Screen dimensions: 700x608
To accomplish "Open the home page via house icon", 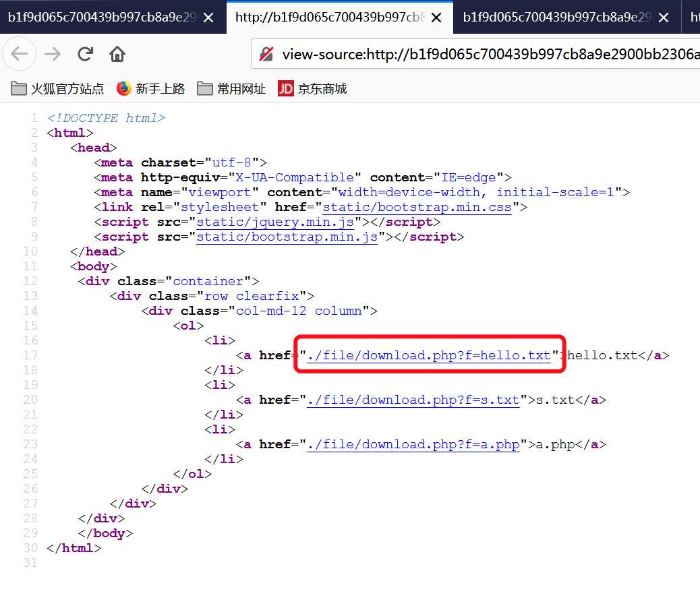I will pyautogui.click(x=117, y=54).
